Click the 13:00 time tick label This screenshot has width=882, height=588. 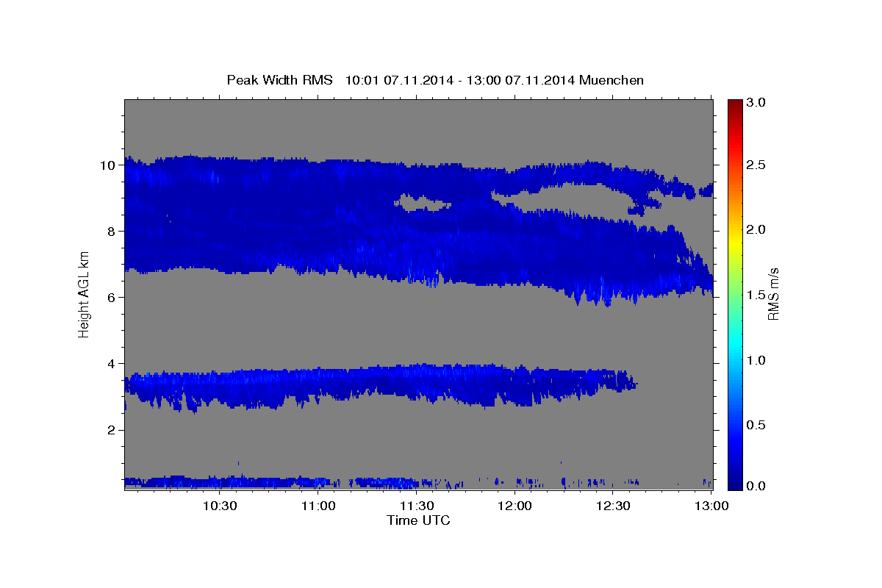[x=711, y=506]
